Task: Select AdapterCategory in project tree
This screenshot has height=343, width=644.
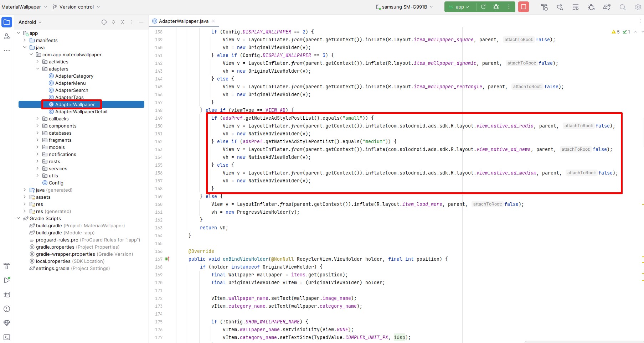Action: click(x=74, y=76)
